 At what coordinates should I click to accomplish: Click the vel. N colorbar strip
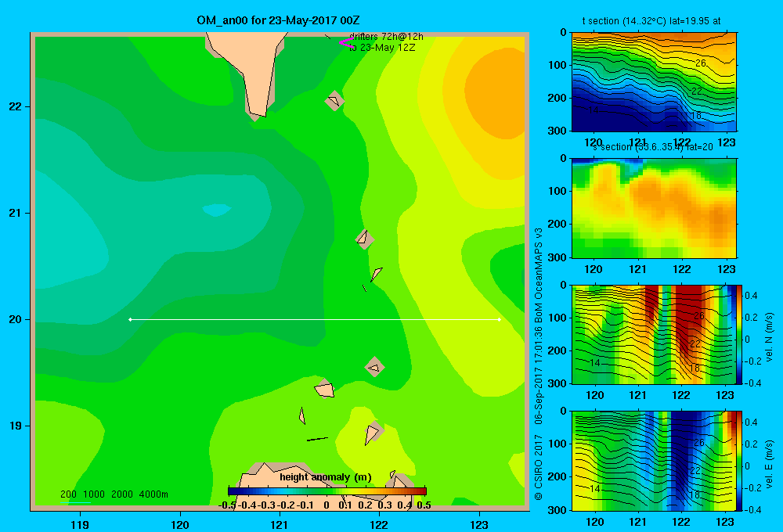click(x=740, y=334)
